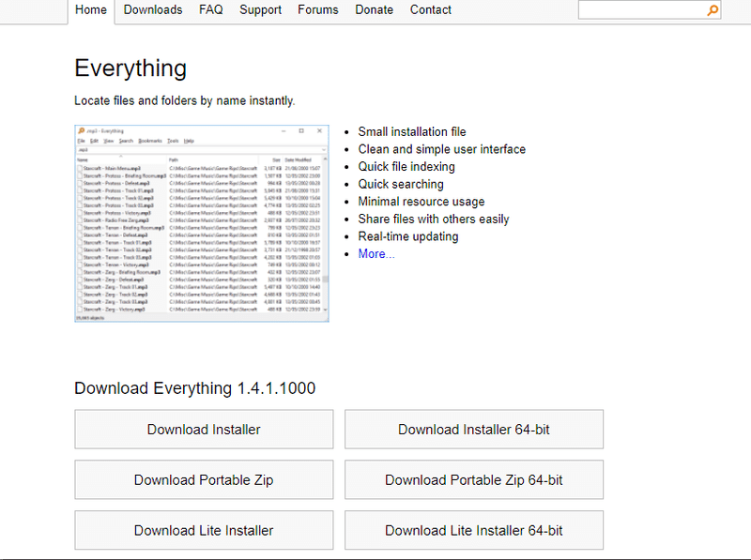
Task: Click Download Portable Zip 64-bit button
Action: coord(474,480)
